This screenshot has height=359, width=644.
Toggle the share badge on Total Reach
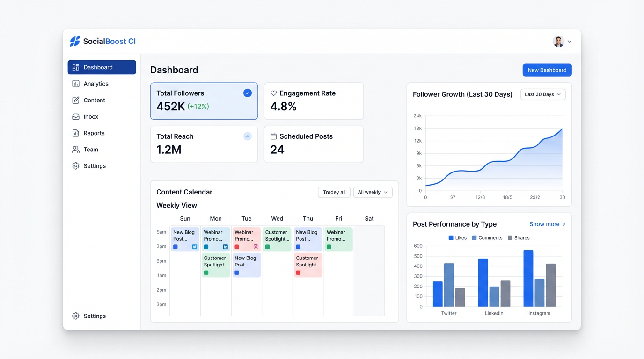tap(248, 136)
